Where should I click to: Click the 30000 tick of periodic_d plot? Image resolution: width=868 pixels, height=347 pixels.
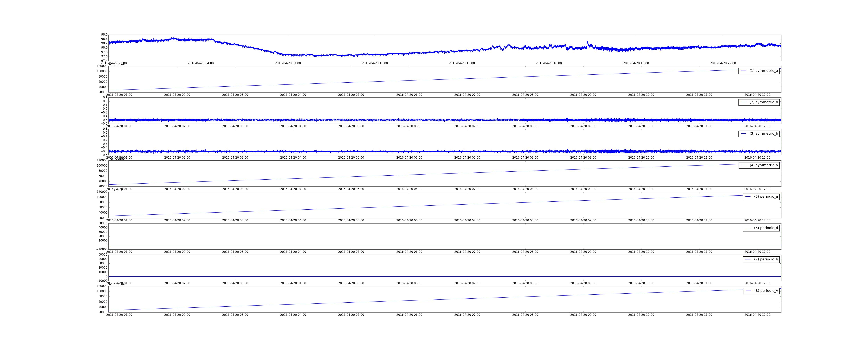(103, 232)
